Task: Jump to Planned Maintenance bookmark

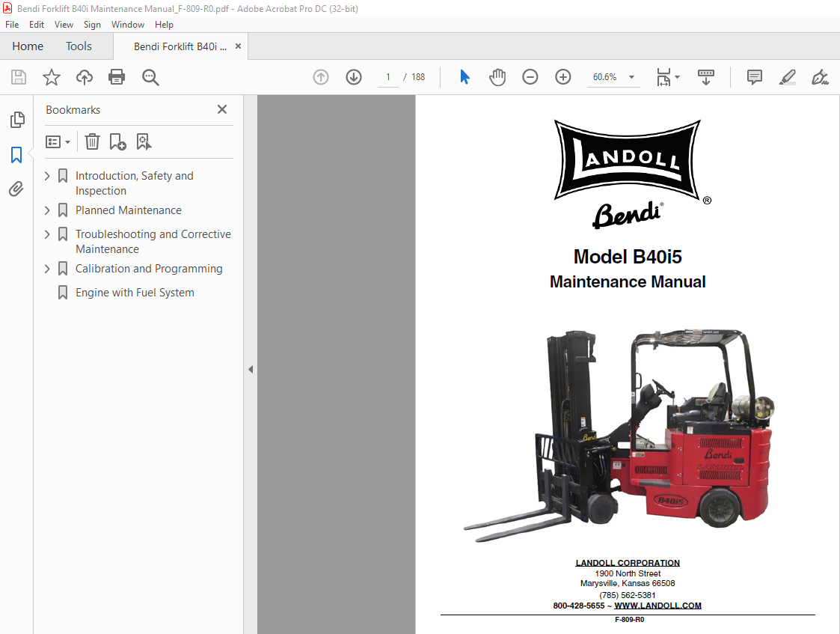Action: coord(129,210)
